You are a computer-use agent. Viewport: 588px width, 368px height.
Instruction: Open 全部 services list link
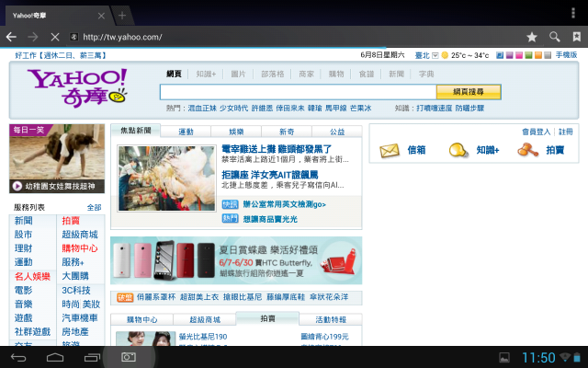[94, 207]
